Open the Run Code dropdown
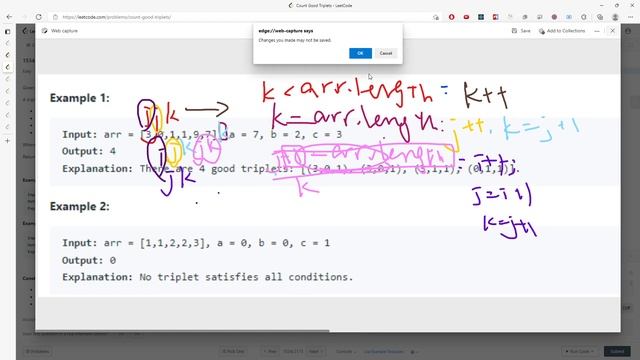640x360 pixels. [579, 351]
